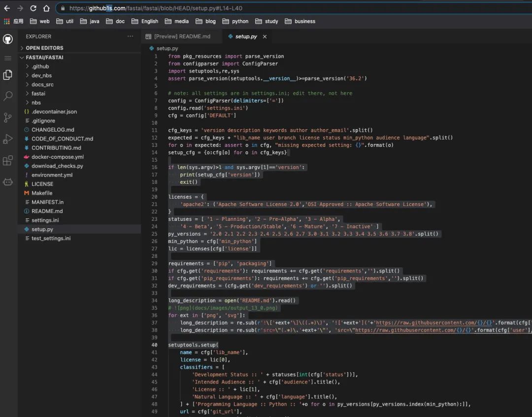Open the Explorer files icon
532x417 pixels.
coord(8,75)
